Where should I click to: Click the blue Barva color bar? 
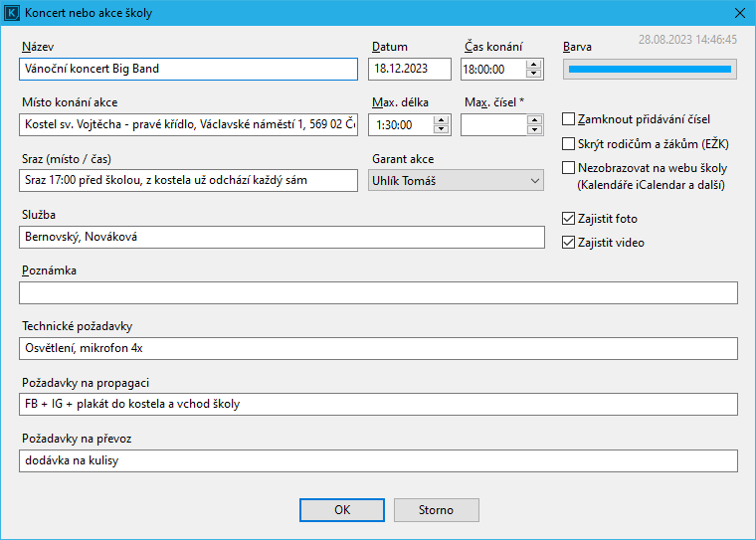[x=650, y=70]
